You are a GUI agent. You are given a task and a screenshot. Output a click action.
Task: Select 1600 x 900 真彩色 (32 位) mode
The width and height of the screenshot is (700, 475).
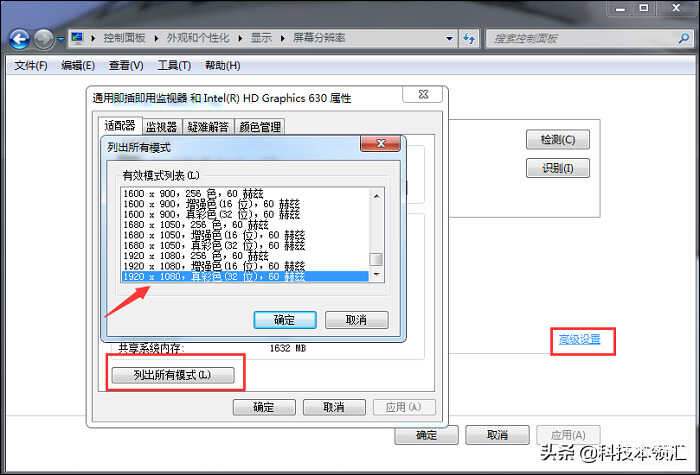pyautogui.click(x=245, y=214)
